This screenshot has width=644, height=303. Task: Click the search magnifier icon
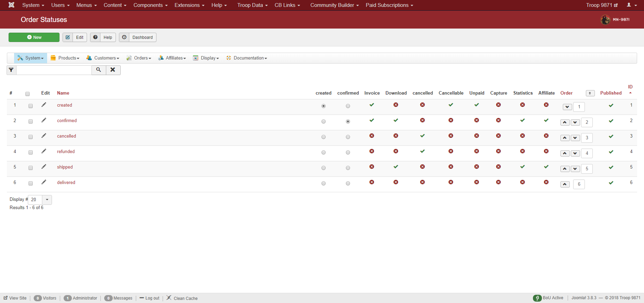99,70
